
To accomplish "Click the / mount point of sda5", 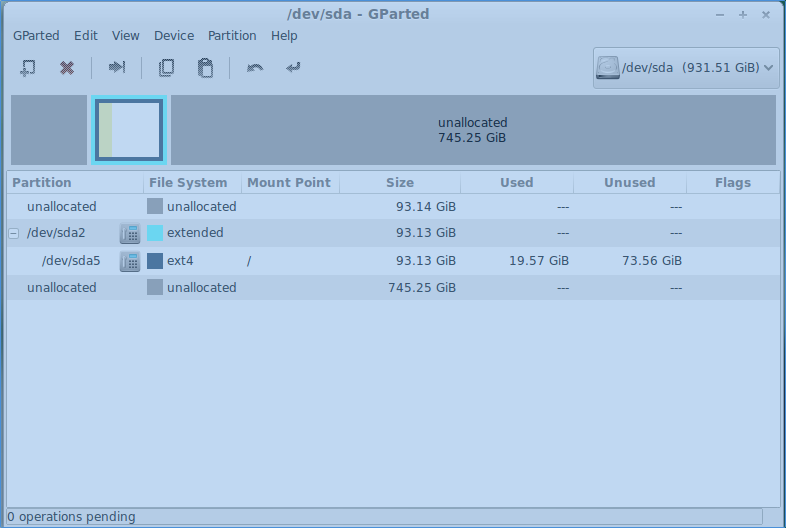I will [249, 261].
